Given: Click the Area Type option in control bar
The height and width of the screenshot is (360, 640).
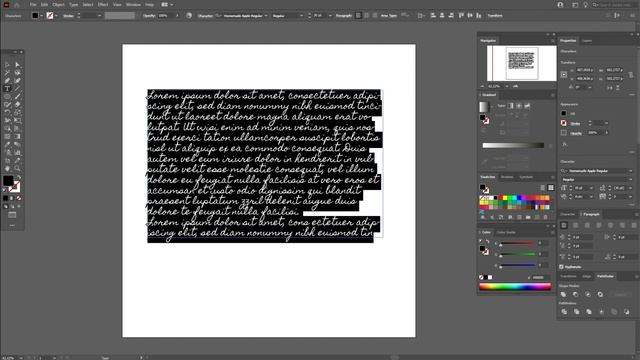Looking at the screenshot, I should tap(389, 16).
